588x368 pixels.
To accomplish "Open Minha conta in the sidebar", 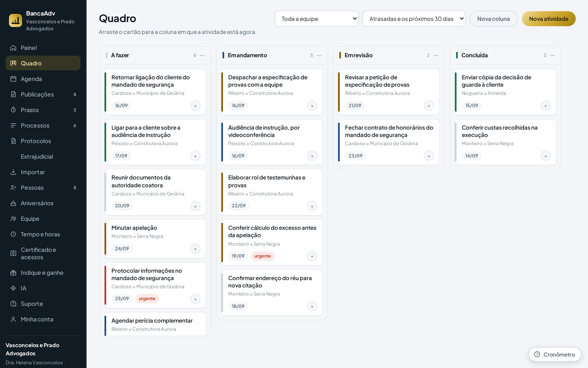I will pyautogui.click(x=43, y=319).
